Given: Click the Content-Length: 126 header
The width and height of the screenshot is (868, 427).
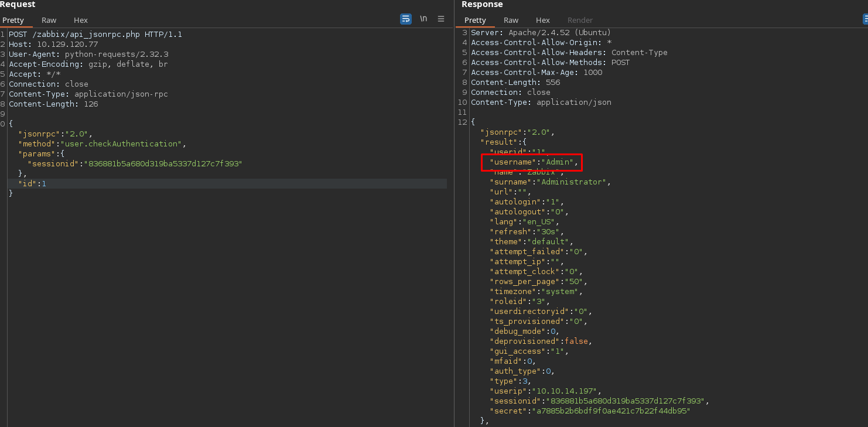Looking at the screenshot, I should [x=53, y=104].
